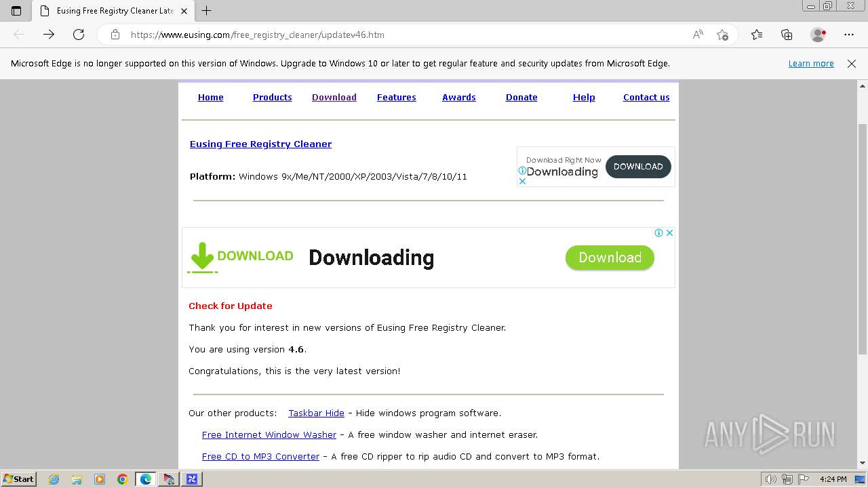Close the large Downloading banner ad
868x488 pixels.
point(669,232)
